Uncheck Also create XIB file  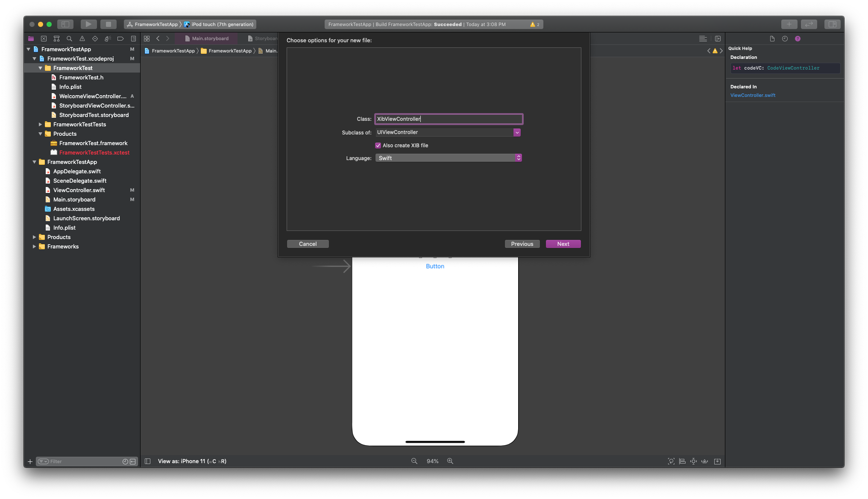[378, 146]
